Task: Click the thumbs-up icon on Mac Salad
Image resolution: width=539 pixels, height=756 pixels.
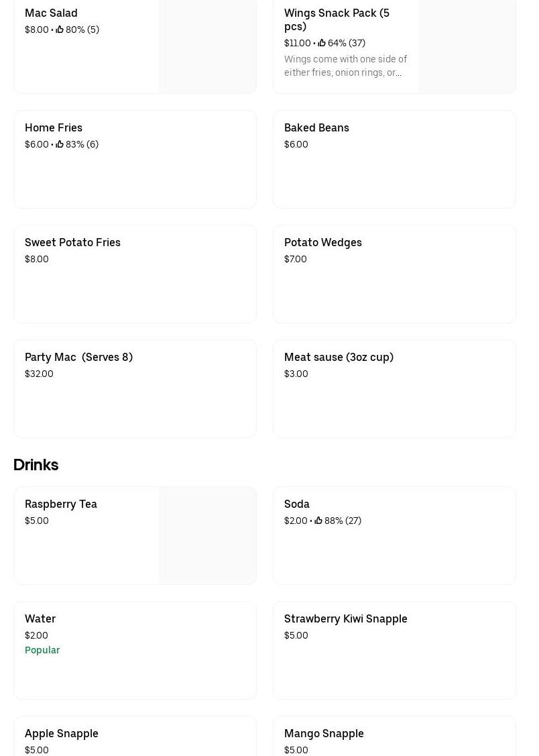Action: point(60,30)
